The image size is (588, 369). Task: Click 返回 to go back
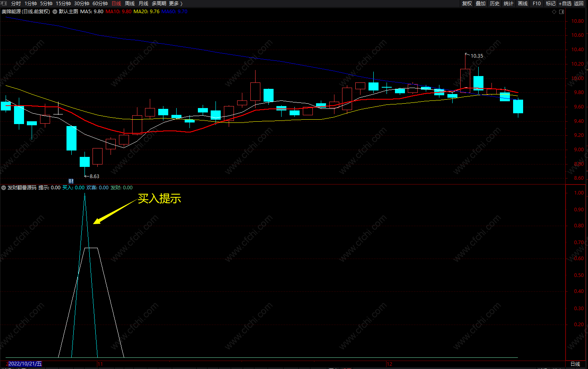pos(579,3)
